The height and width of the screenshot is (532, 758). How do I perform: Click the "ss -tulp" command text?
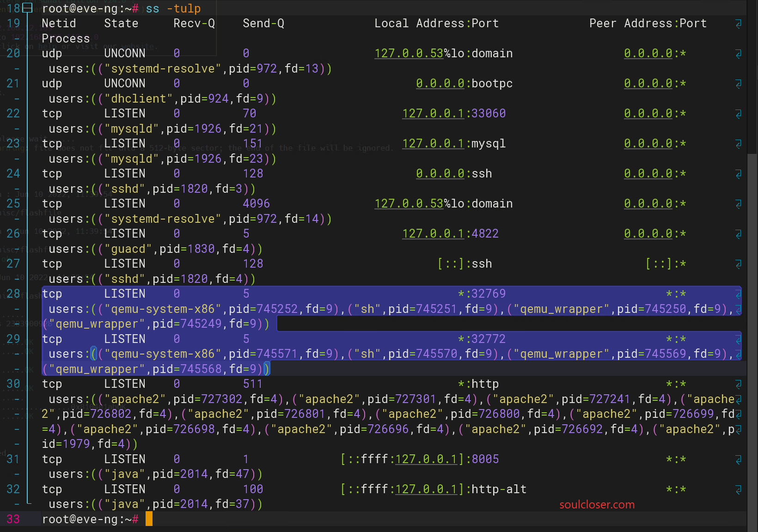click(x=173, y=9)
